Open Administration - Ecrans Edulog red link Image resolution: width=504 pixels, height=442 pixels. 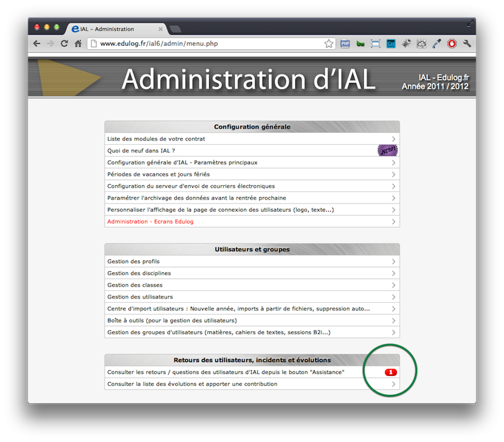coord(151,222)
